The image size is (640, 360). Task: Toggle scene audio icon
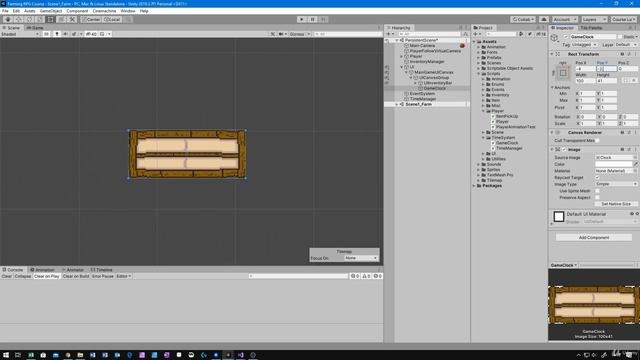tap(65, 34)
